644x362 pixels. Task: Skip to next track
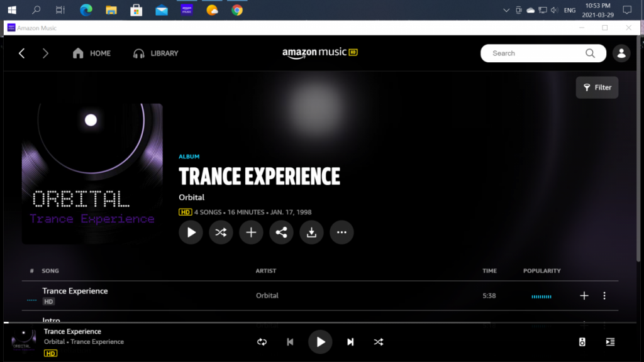tap(350, 342)
